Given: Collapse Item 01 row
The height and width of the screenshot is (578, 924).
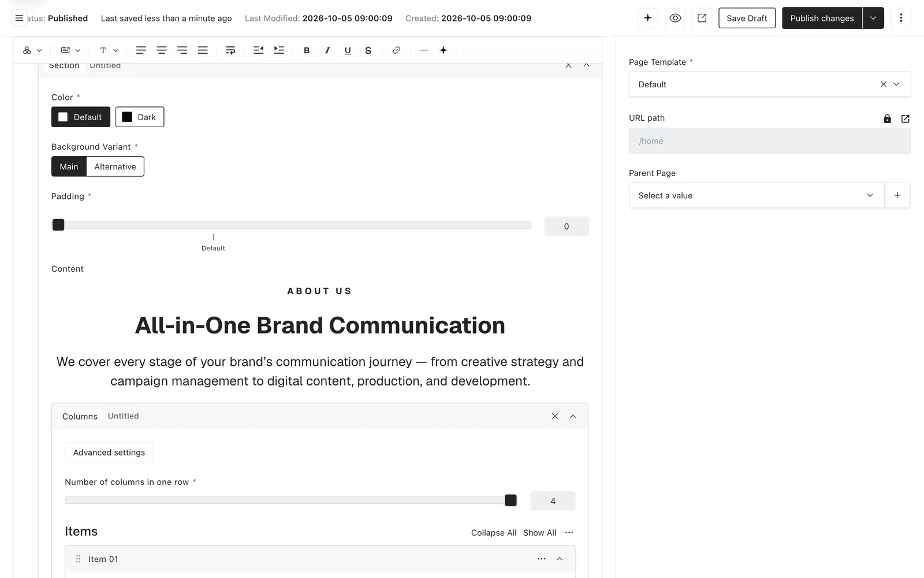Looking at the screenshot, I should tap(560, 559).
